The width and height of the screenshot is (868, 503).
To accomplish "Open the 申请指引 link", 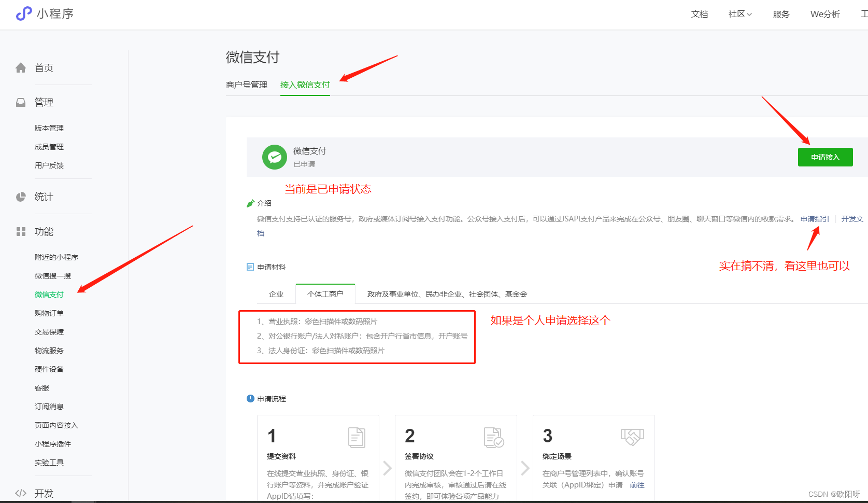I will point(815,219).
